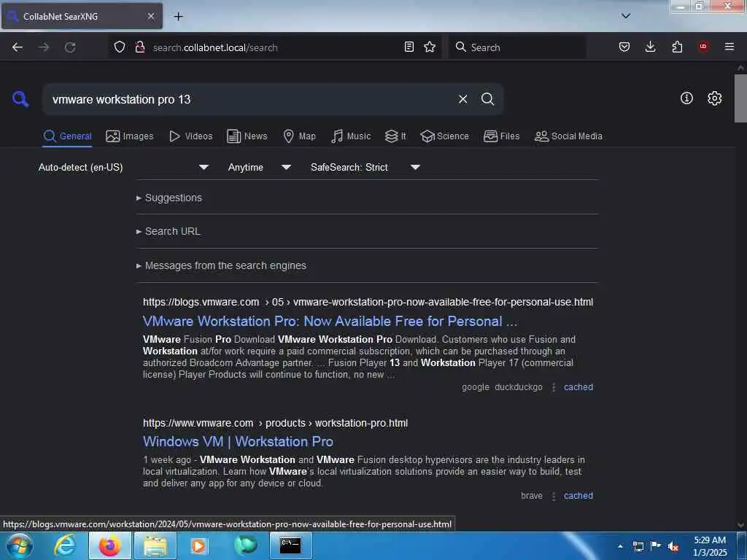
Task: Select the General search tab
Action: tap(68, 136)
